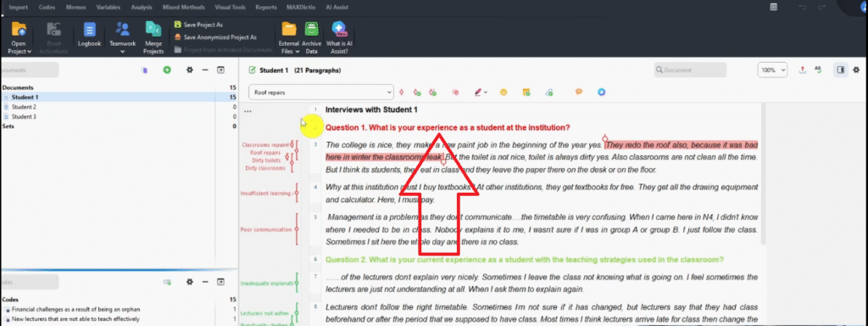The width and height of the screenshot is (868, 326).
Task: Open the Analysis menu tab
Action: pos(142,7)
